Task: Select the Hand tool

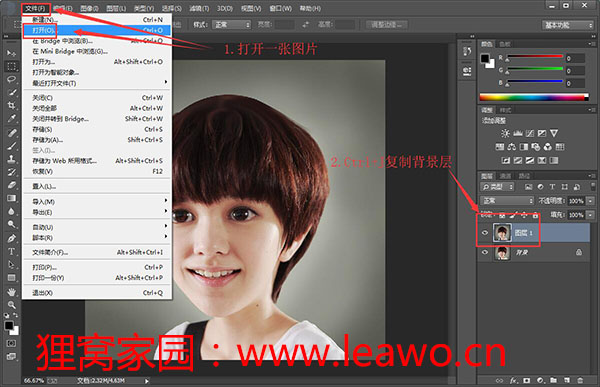Action: (11, 292)
